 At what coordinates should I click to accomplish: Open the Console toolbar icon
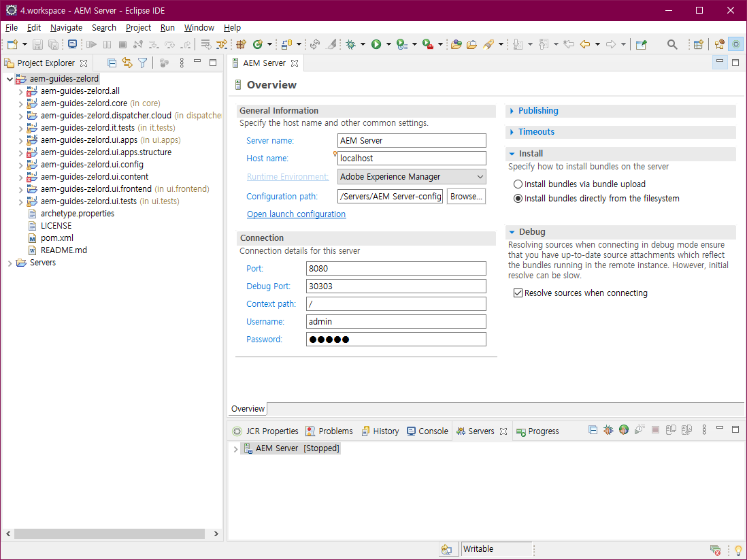tap(72, 44)
